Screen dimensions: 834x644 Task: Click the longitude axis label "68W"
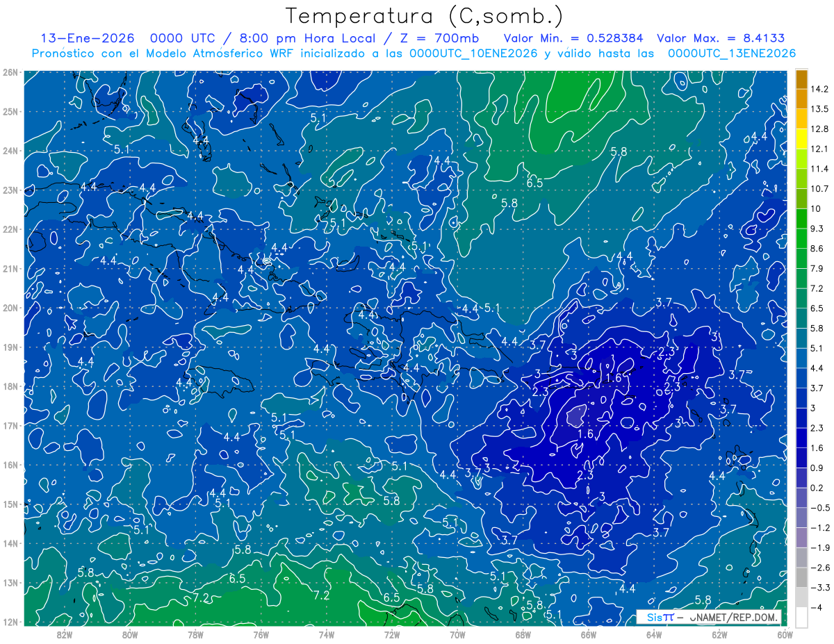click(x=523, y=635)
